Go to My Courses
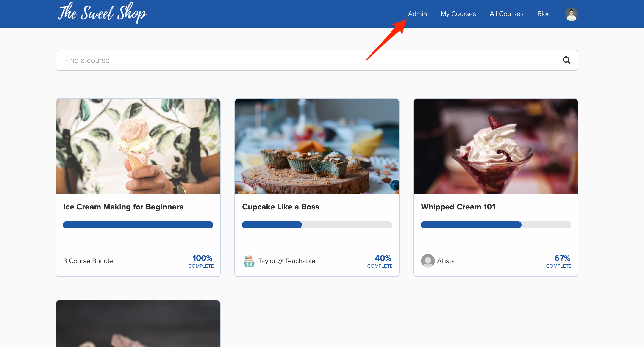This screenshot has width=644, height=347. (x=458, y=14)
